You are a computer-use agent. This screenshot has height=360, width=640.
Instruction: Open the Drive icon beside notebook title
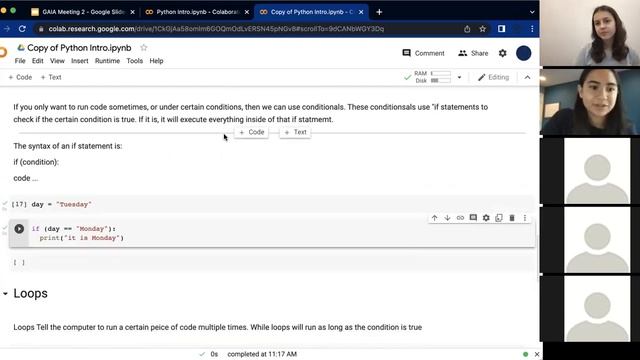click(x=20, y=48)
